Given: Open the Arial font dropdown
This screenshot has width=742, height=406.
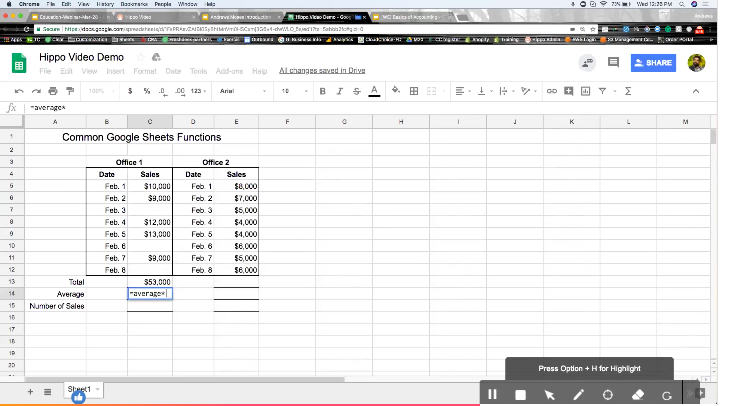Looking at the screenshot, I should point(242,91).
